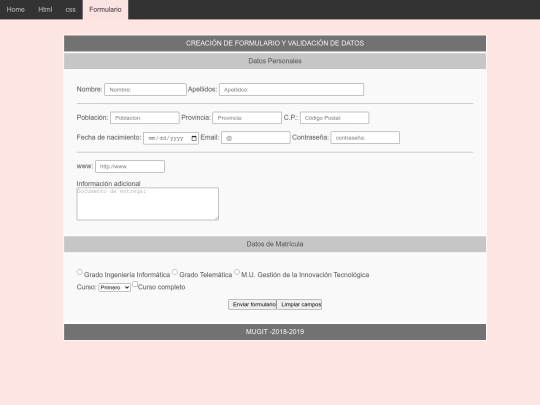Screen dimensions: 540x405
Task: Focus the Contraseña password field
Action: [365, 138]
